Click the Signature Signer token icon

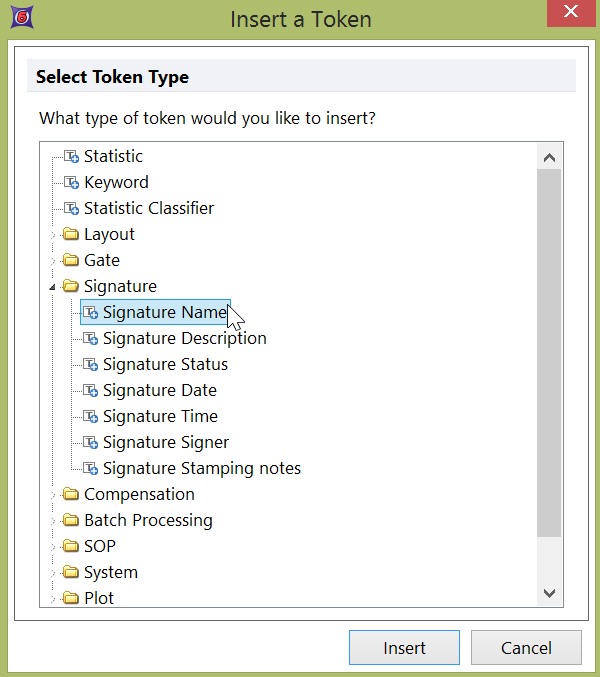90,442
